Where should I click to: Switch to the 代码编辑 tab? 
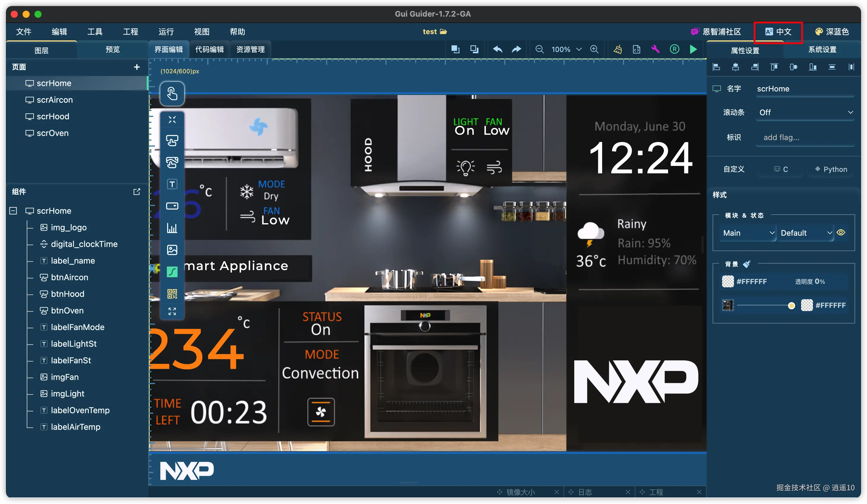pyautogui.click(x=209, y=49)
